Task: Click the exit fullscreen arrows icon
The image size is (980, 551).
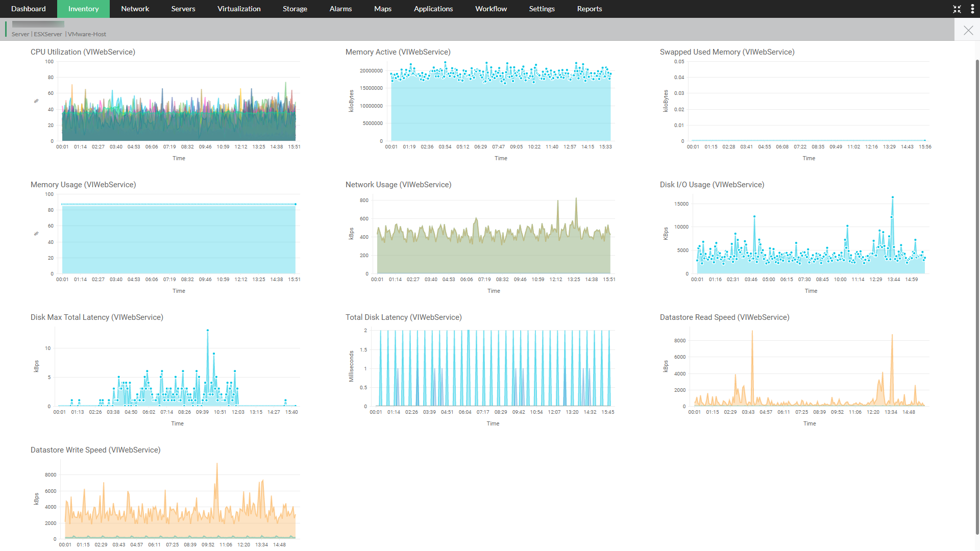Action: pyautogui.click(x=957, y=9)
